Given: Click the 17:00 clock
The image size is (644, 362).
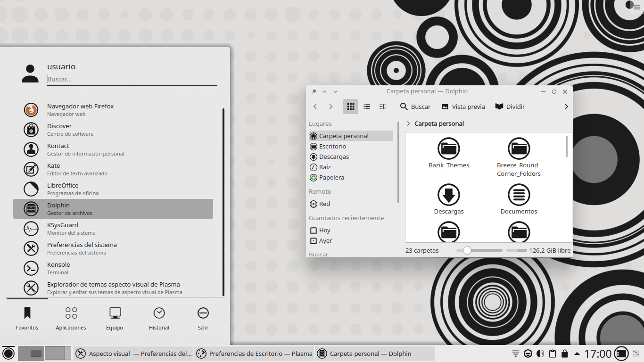Looking at the screenshot, I should tap(598, 354).
